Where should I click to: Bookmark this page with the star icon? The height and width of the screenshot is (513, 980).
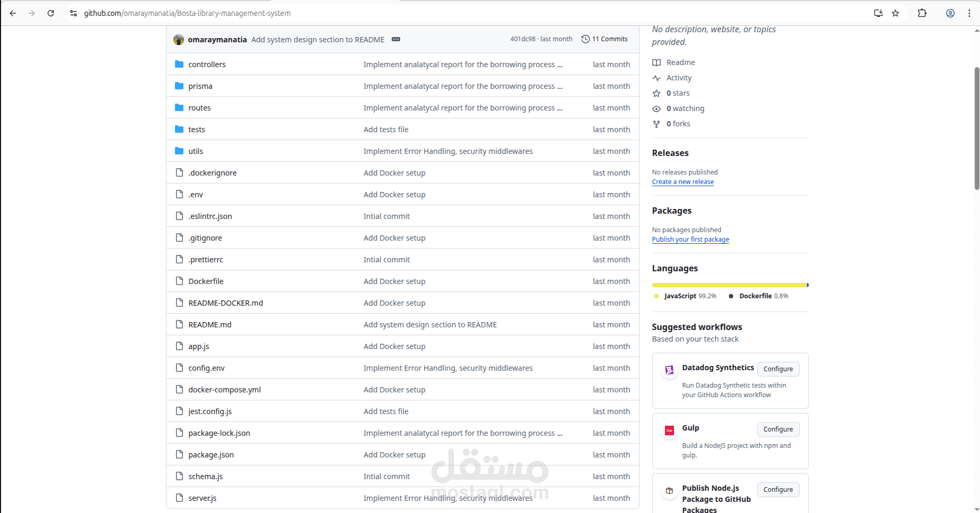(895, 13)
